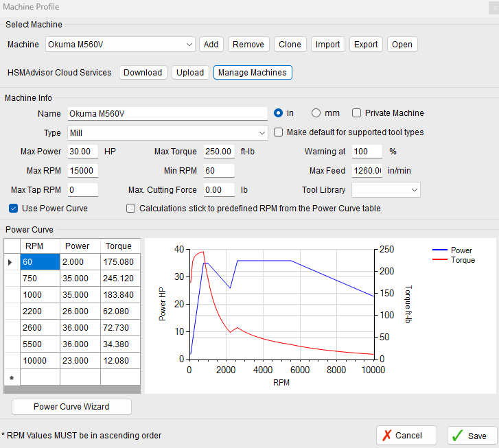Select the RPM cell 2600

tap(40, 328)
